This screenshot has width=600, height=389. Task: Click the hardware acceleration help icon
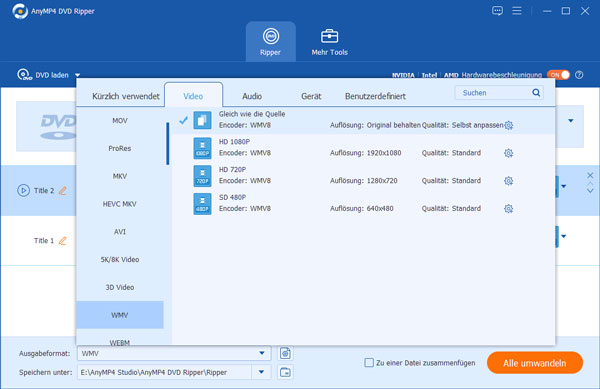pyautogui.click(x=579, y=75)
